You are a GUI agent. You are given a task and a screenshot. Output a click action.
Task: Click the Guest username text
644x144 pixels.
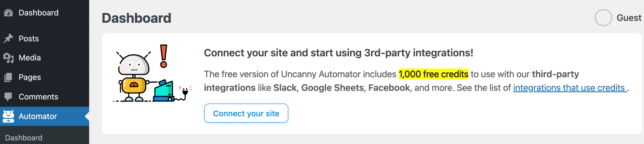629,18
